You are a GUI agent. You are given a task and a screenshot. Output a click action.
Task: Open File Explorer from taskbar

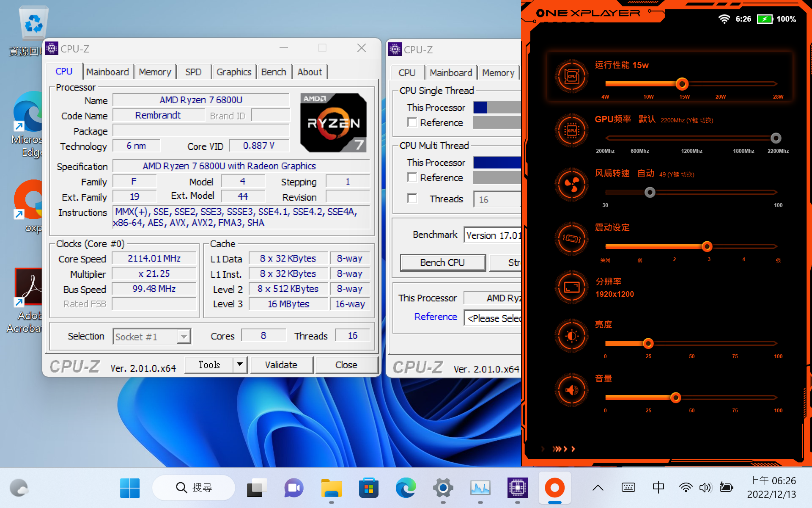click(x=331, y=488)
